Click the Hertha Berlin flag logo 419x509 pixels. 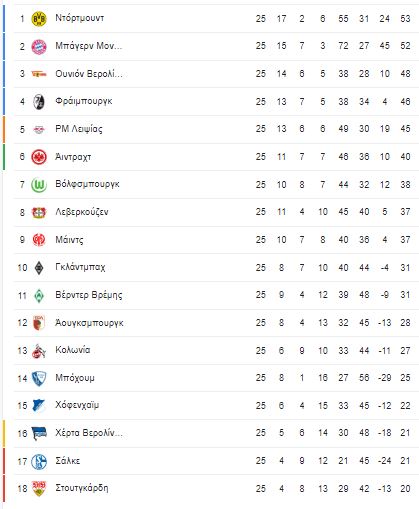[39, 434]
